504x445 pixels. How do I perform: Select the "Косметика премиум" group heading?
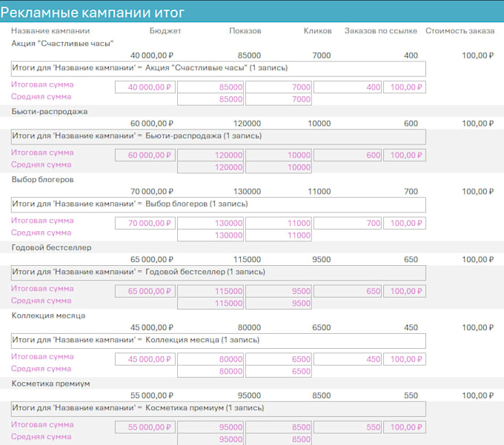coord(51,384)
